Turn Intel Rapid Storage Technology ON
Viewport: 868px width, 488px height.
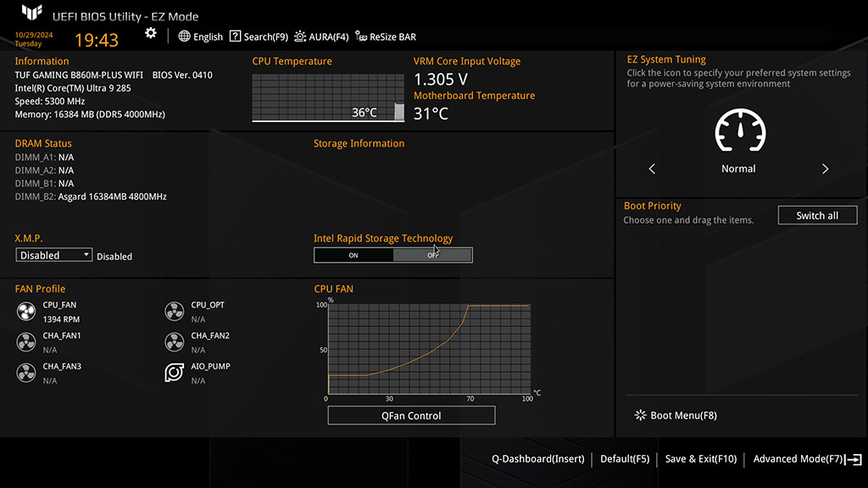[353, 255]
